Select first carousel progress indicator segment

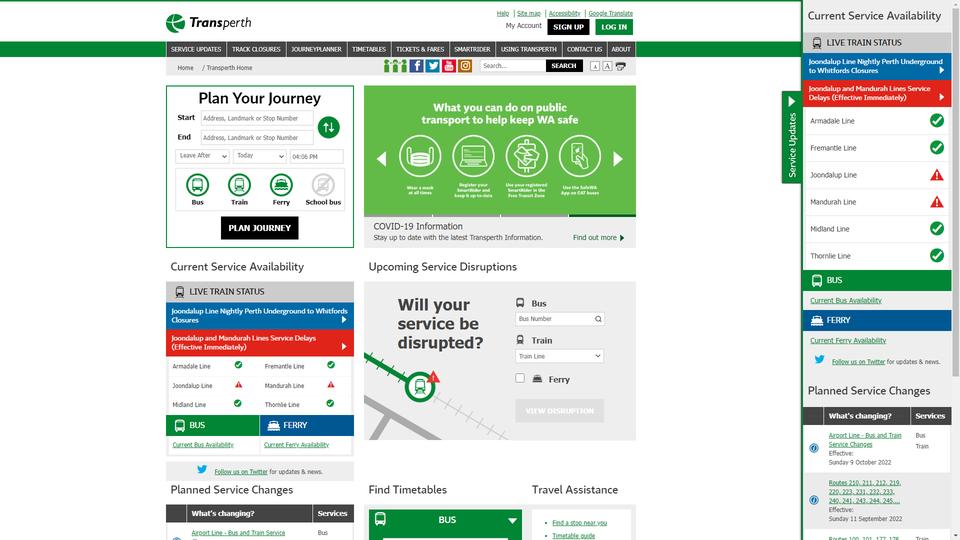point(398,216)
